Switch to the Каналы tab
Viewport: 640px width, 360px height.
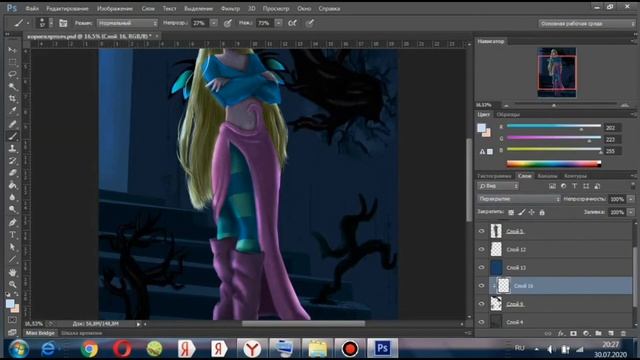[547, 176]
